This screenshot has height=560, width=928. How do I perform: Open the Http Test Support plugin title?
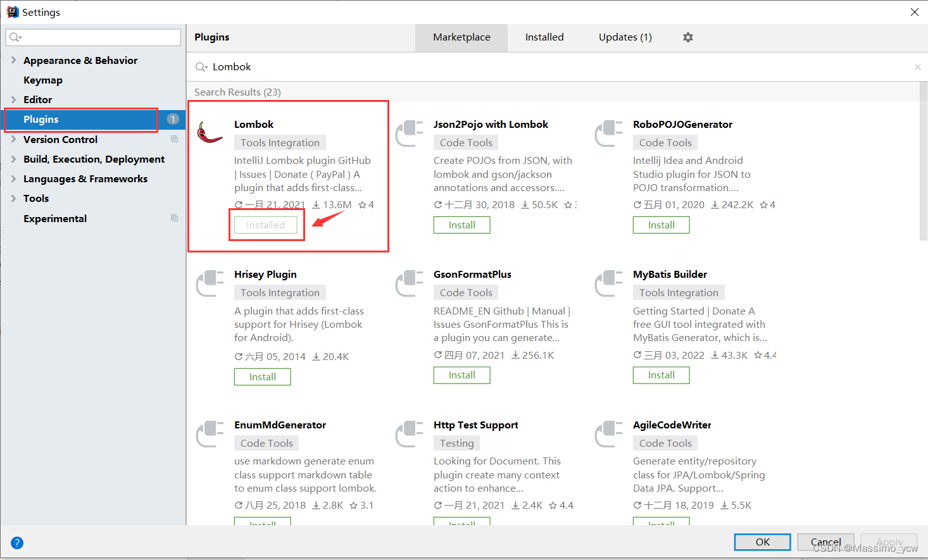click(475, 425)
